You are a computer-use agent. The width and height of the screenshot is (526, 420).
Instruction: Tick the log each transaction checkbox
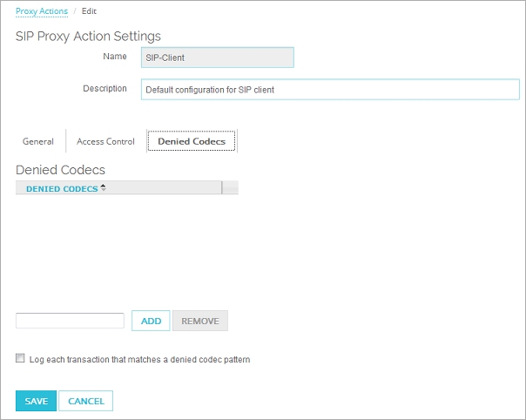pos(20,358)
